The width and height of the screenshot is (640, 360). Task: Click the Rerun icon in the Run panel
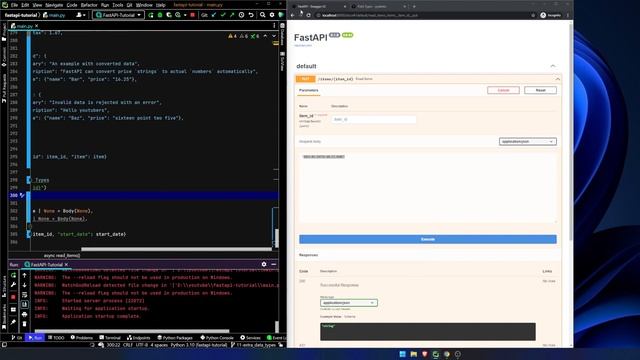point(13,276)
